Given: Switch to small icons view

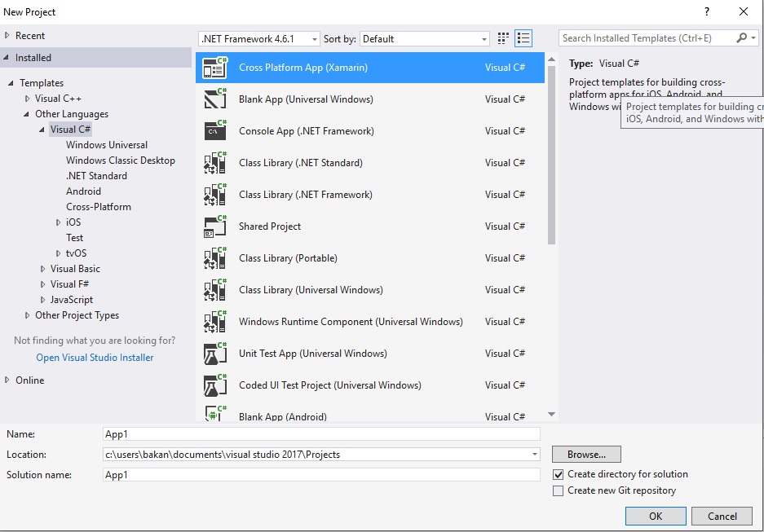Looking at the screenshot, I should coord(503,38).
